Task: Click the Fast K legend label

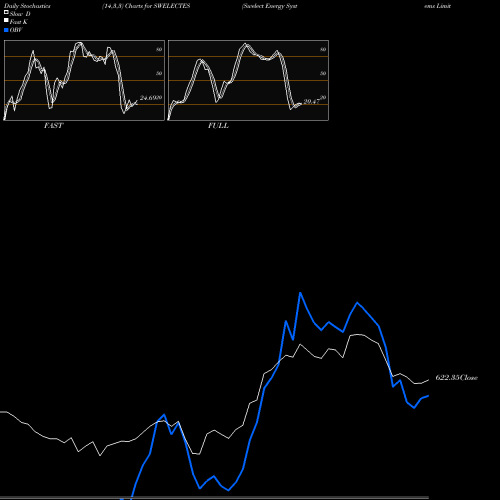Action: 19,22
